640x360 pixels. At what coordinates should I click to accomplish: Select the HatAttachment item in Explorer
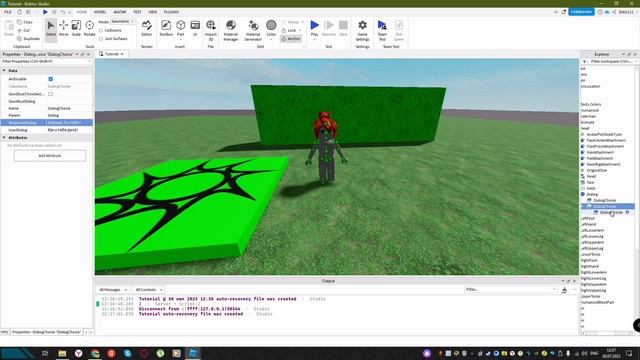600,158
